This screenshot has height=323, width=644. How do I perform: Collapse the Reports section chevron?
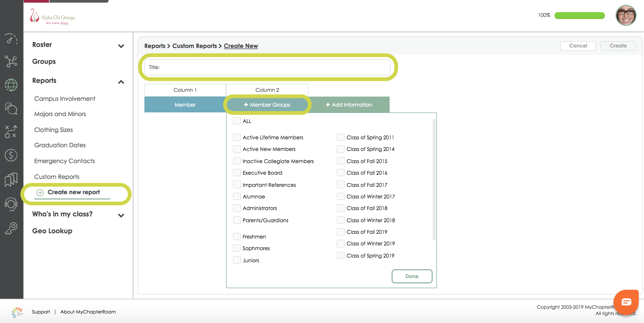click(121, 82)
